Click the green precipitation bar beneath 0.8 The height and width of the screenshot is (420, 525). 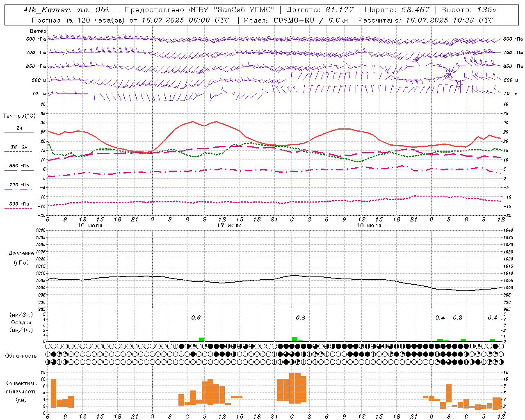pos(294,339)
